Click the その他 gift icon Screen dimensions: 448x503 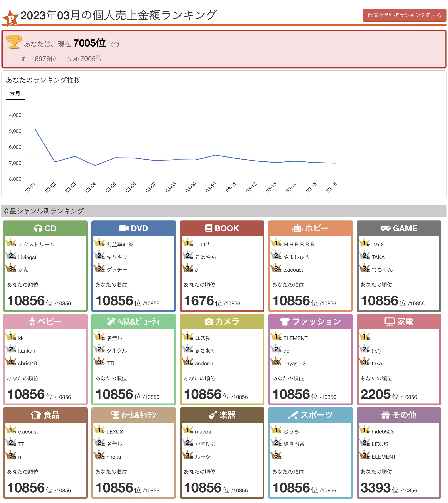click(x=385, y=415)
